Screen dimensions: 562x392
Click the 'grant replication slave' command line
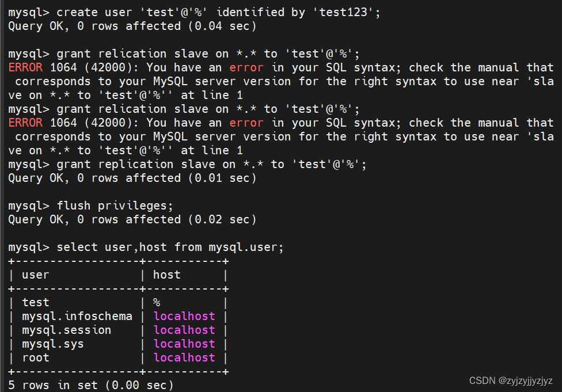[187, 165]
